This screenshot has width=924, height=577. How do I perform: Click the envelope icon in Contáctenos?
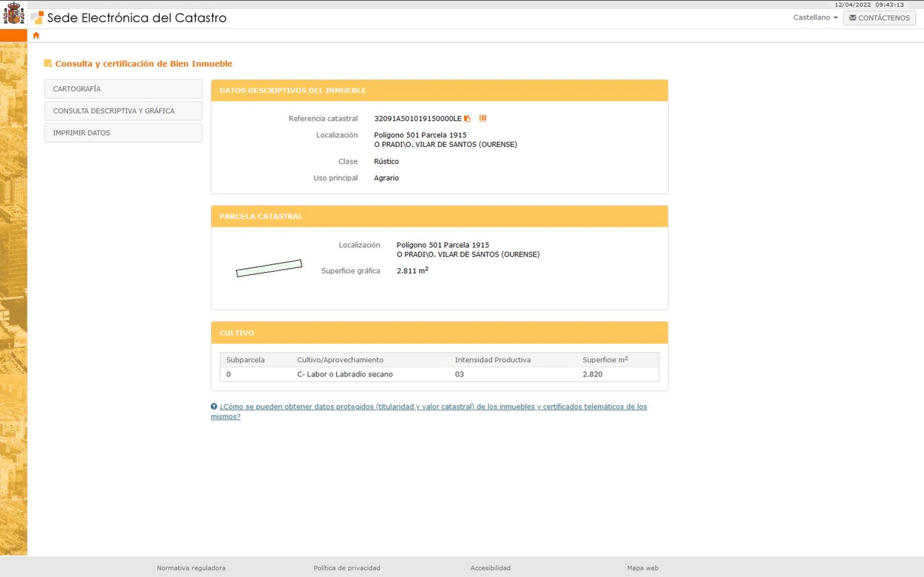(852, 18)
